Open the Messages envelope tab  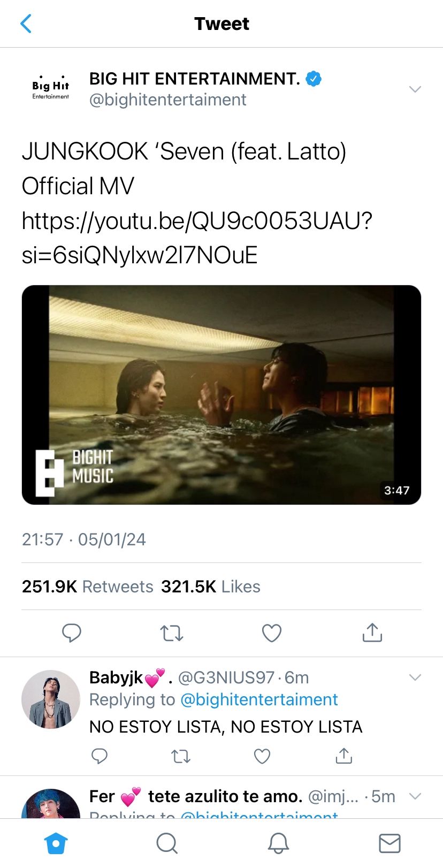[389, 843]
